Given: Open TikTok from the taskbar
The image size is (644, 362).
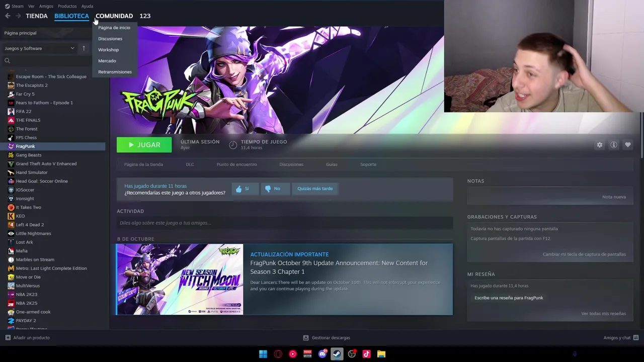Looking at the screenshot, I should pos(366,354).
